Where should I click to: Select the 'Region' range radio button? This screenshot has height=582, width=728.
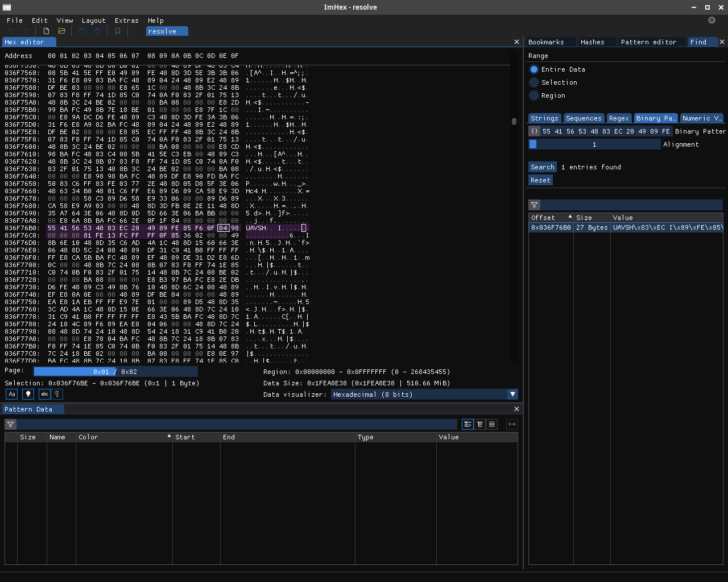(533, 95)
